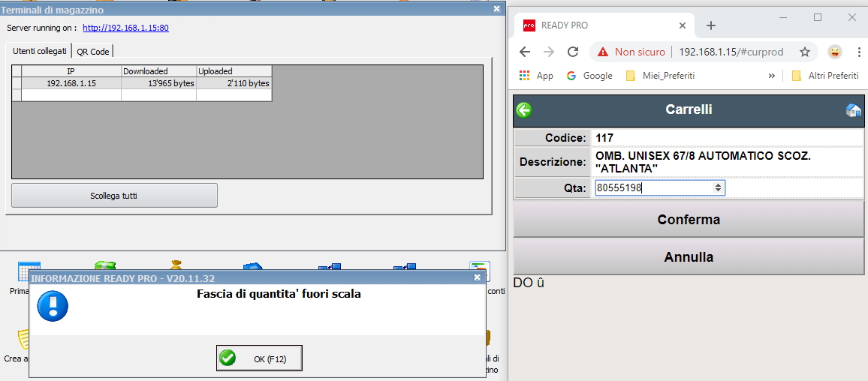Screen dimensions: 868x381
Task: Close the READY PRO browser tab
Action: 683,25
